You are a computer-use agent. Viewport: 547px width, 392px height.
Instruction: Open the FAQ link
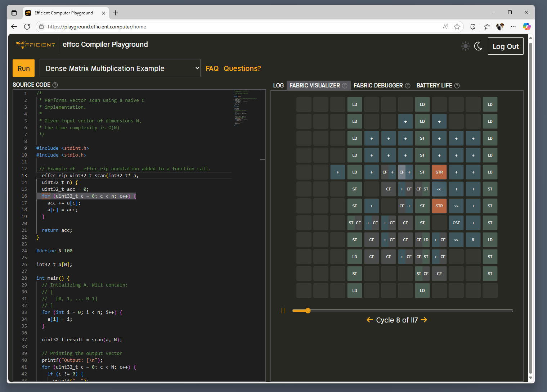(x=212, y=68)
